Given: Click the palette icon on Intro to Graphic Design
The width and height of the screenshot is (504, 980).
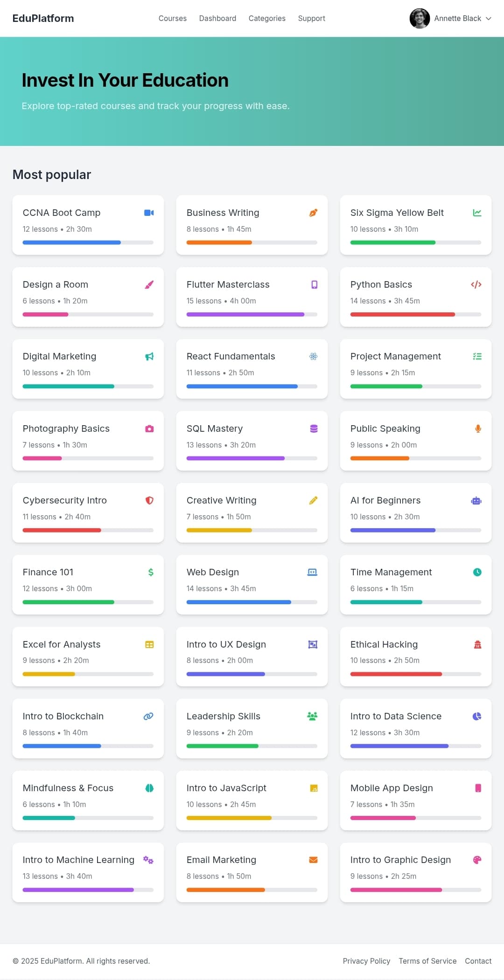Looking at the screenshot, I should click(x=477, y=860).
